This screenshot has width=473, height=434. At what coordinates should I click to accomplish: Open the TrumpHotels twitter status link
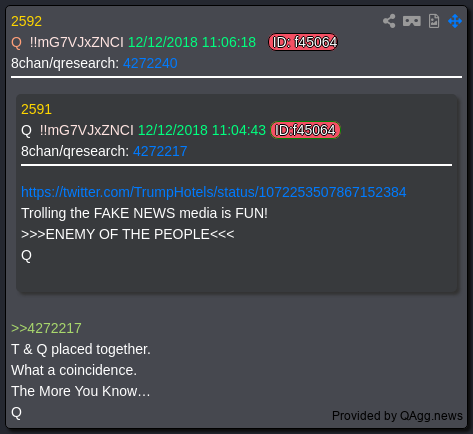214,192
